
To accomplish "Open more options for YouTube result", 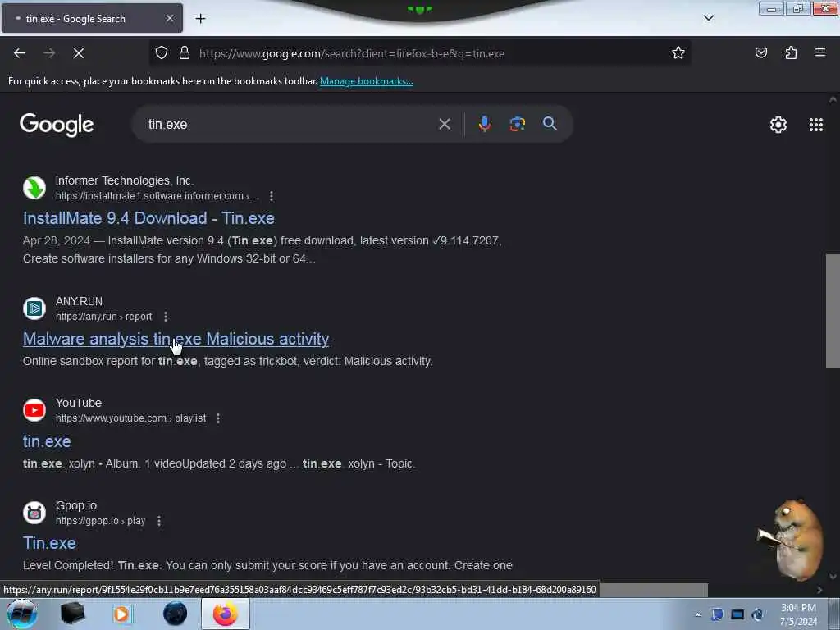I will click(218, 418).
